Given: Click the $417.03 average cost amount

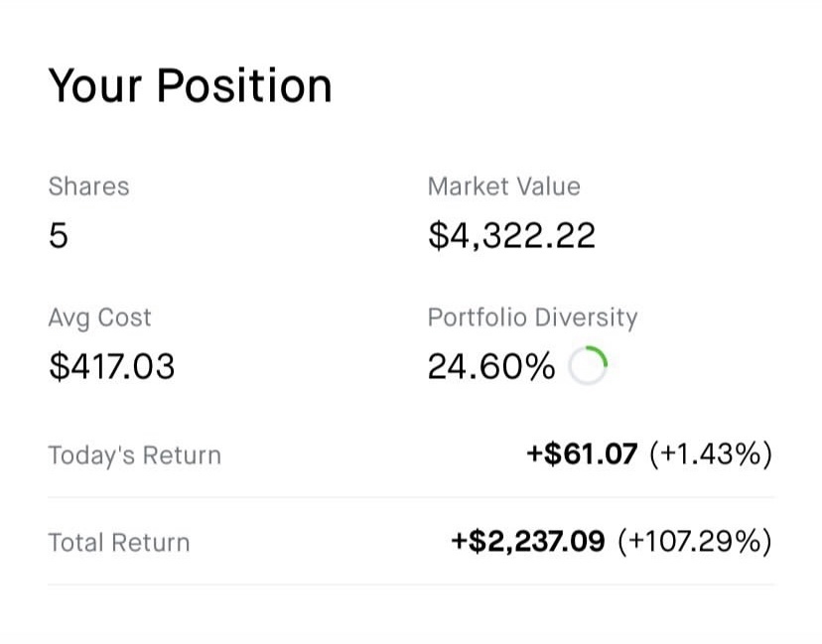Looking at the screenshot, I should click(x=111, y=367).
